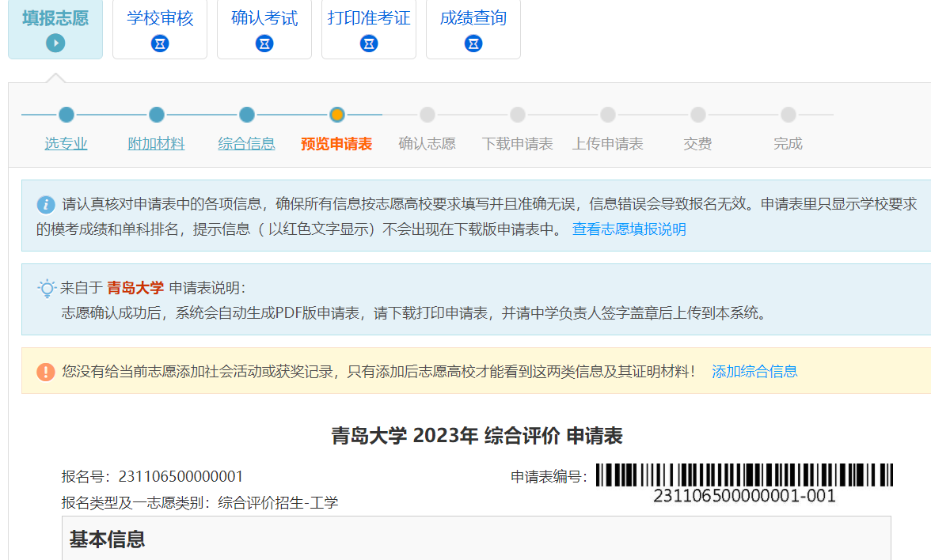Click the orange 预览申请表 step dot
Image resolution: width=931 pixels, height=560 pixels.
point(337,115)
